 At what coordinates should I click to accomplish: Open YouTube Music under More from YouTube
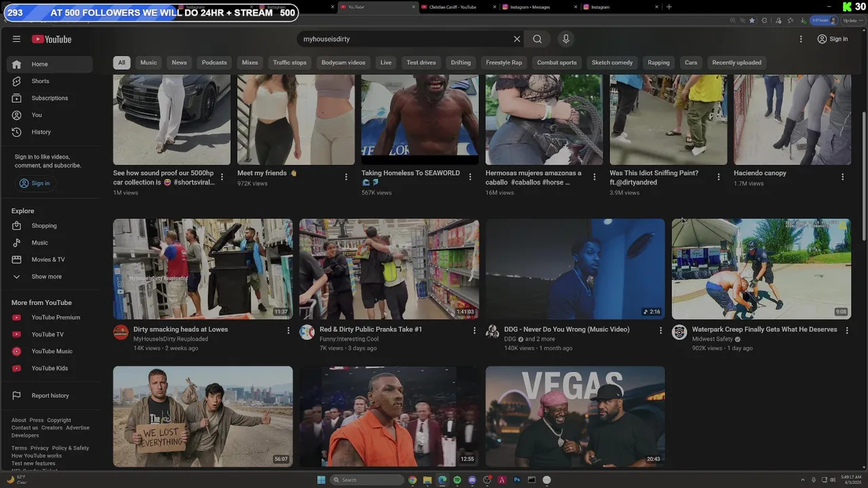[x=50, y=351]
